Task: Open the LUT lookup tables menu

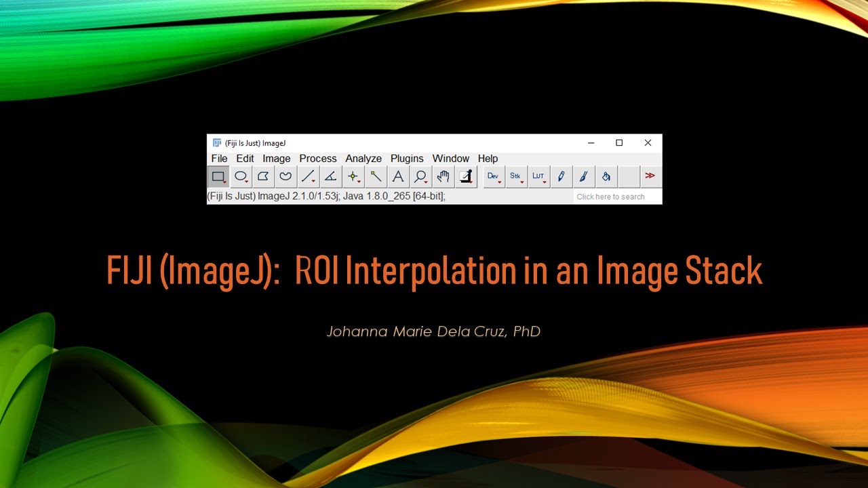Action: click(x=538, y=176)
